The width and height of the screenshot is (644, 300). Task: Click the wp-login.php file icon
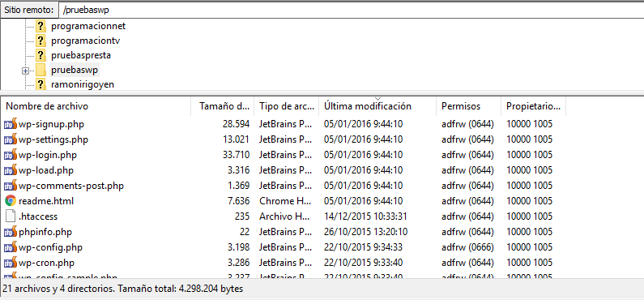pyautogui.click(x=11, y=155)
